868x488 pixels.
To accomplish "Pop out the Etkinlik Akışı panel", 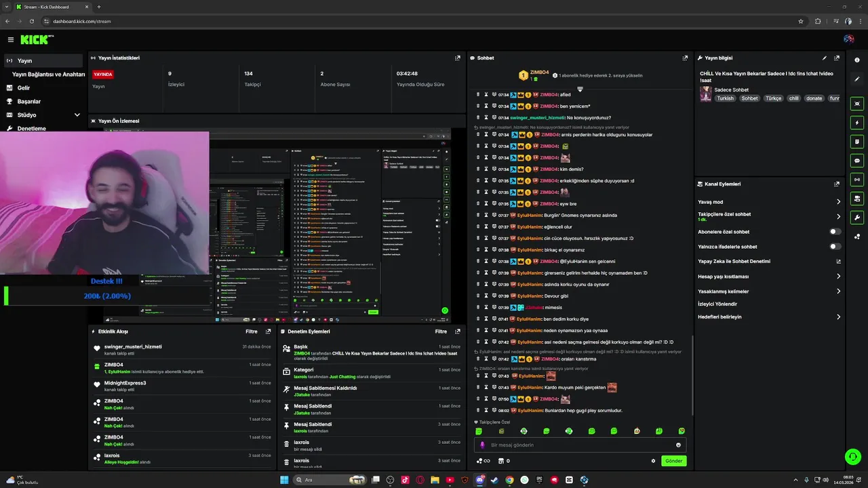I will click(x=268, y=331).
